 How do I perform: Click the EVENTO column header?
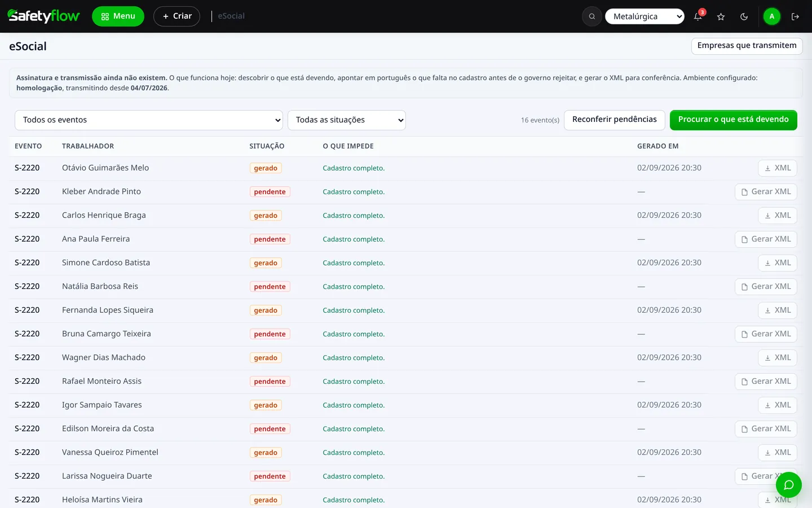28,146
